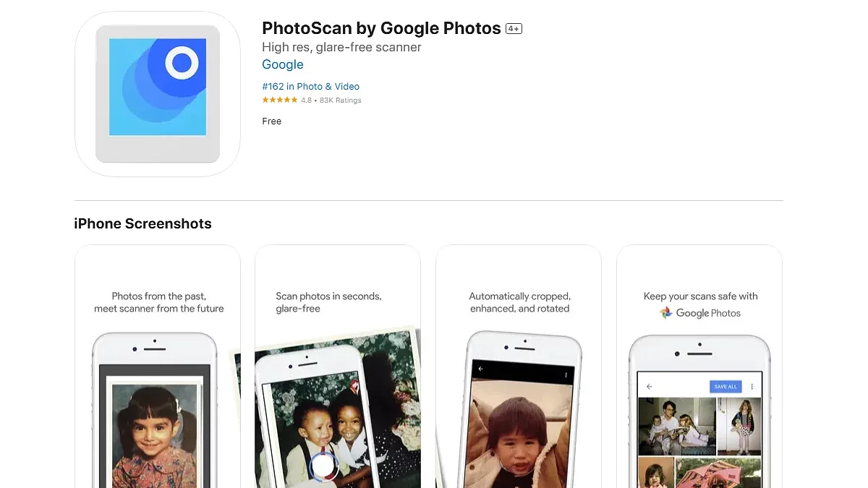Click back arrow in the cropped photo screenshot
The height and width of the screenshot is (488, 868).
(x=481, y=369)
